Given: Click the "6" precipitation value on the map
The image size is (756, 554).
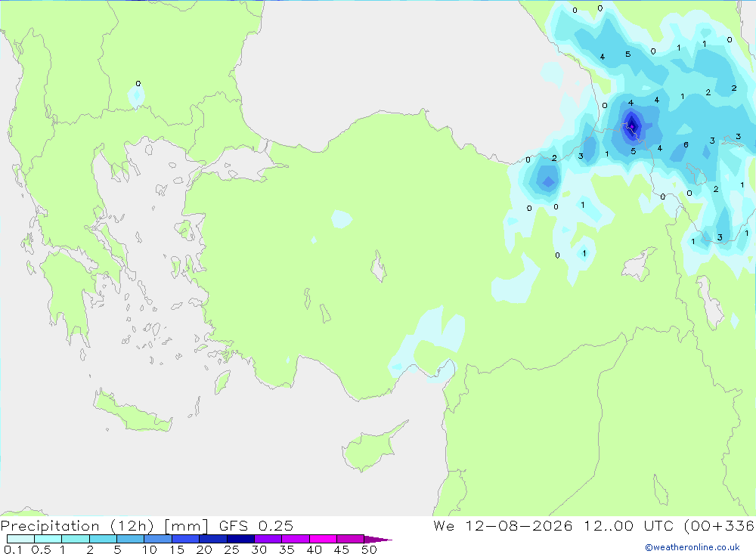Looking at the screenshot, I should coord(686,144).
